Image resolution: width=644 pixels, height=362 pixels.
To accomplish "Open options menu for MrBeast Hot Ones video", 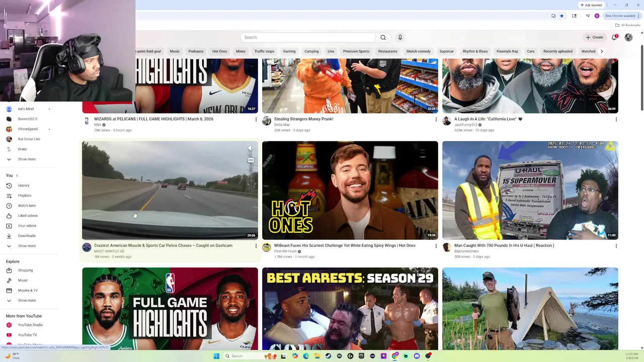I will point(436,246).
